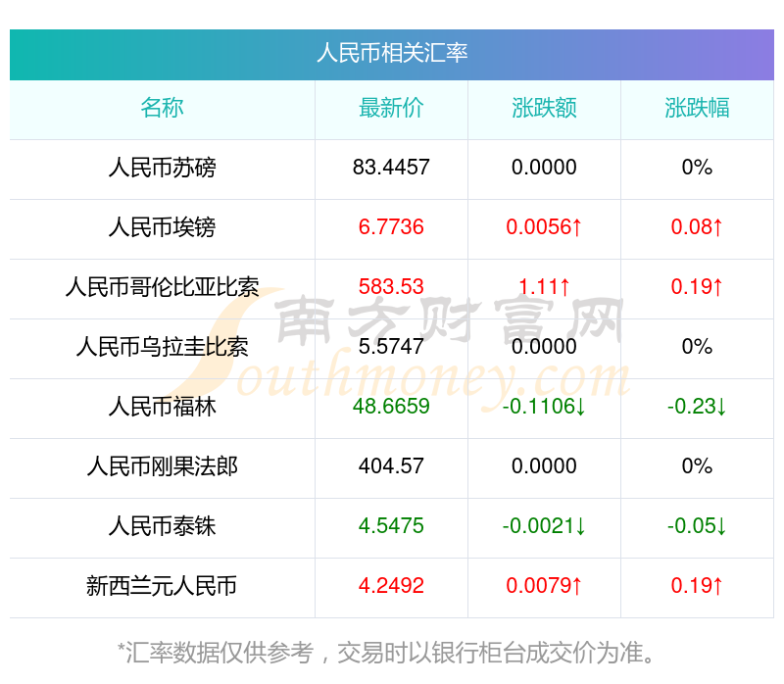Click the price 5.5747
The image size is (784, 684).
[391, 347]
